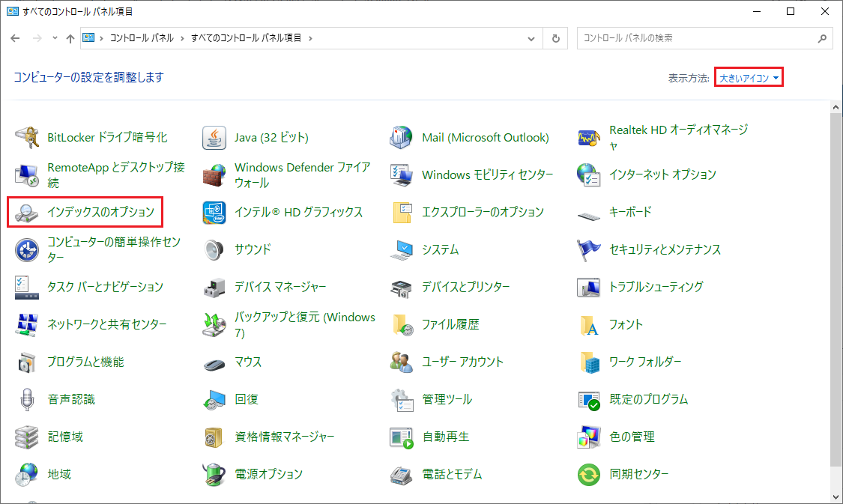Click the vertical scrollbar down arrow
Viewport: 843px width, 504px height.
pos(836,497)
